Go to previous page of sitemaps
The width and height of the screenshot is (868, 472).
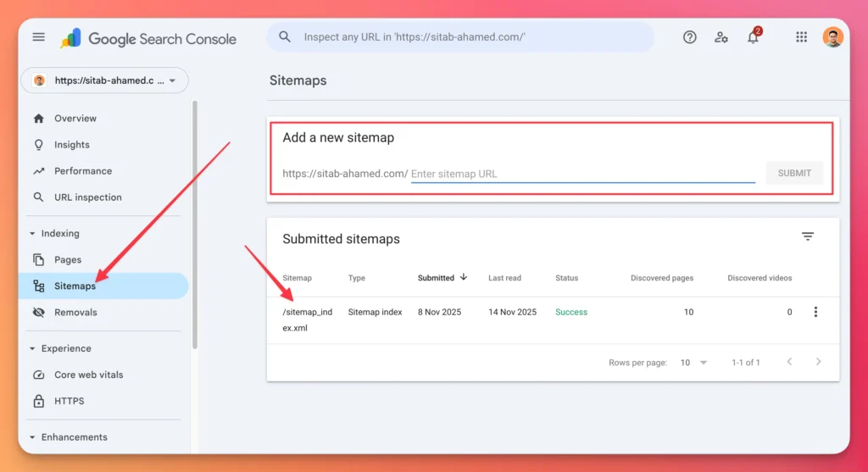789,362
